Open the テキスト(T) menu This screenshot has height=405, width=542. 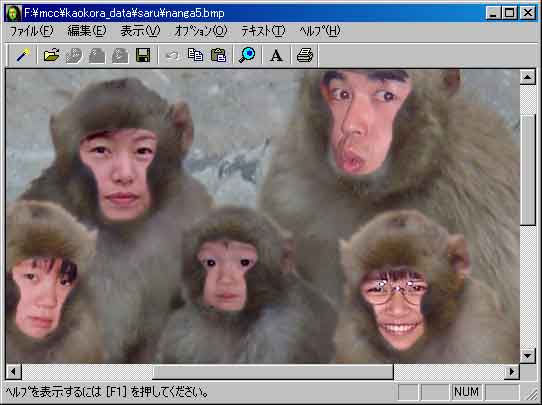coord(263,31)
